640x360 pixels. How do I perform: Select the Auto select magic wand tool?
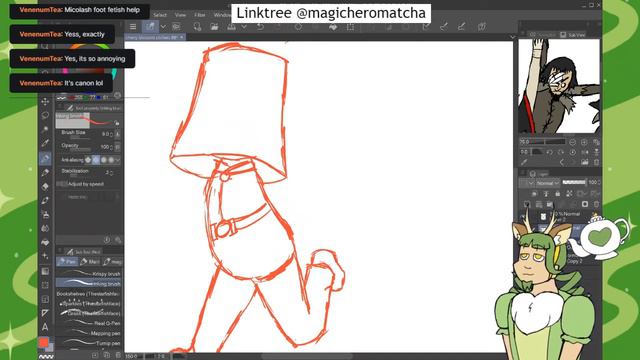point(45,129)
